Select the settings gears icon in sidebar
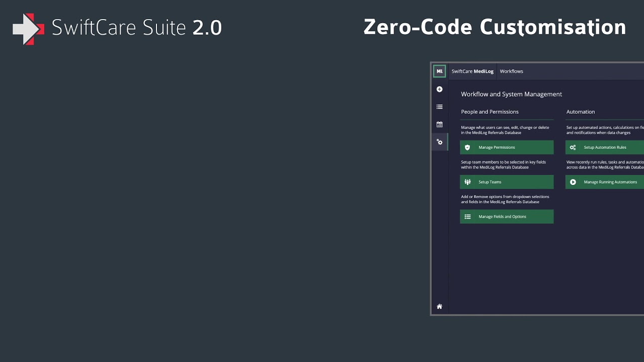The width and height of the screenshot is (644, 362). [x=439, y=142]
